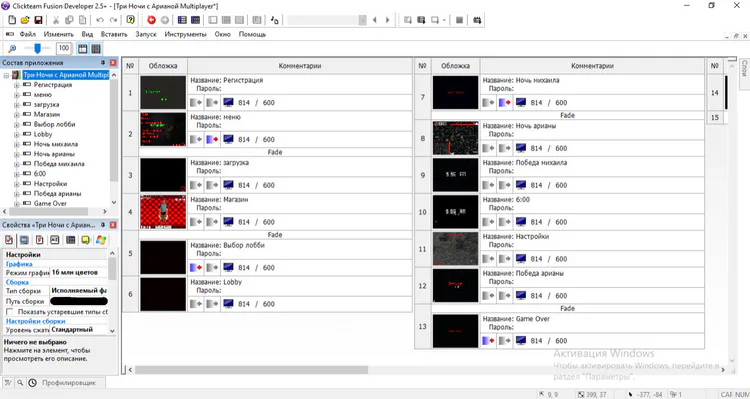The width and height of the screenshot is (750, 399).
Task: Open the 'Изменить' menu
Action: (59, 34)
